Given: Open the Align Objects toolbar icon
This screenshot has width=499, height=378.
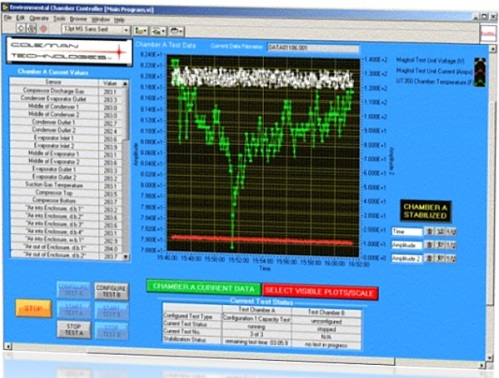Looking at the screenshot, I should [x=141, y=31].
